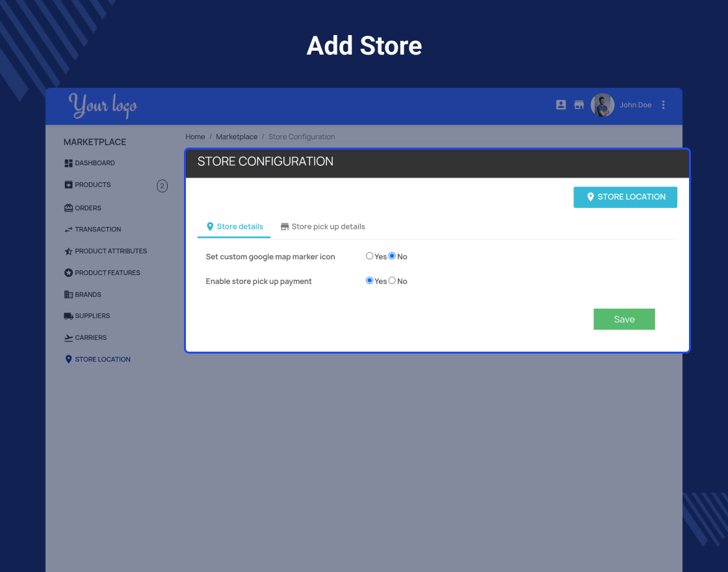Click the Products count badge showing 2
728x572 pixels.
tap(162, 186)
